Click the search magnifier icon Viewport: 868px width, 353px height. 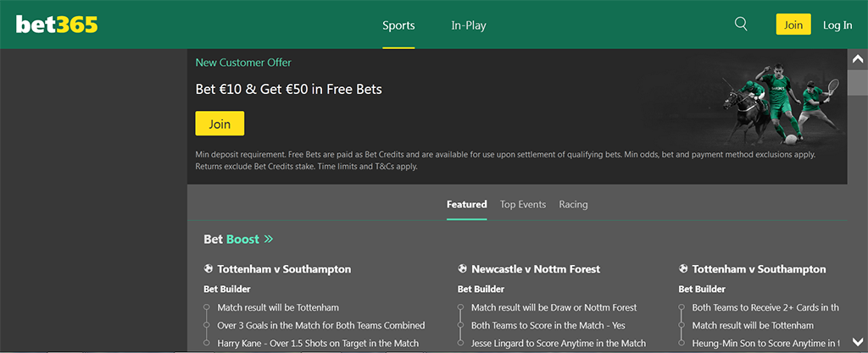click(741, 25)
